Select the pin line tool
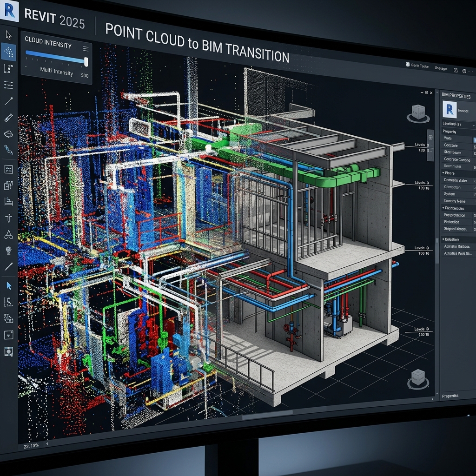The image size is (476, 476). pos(8,101)
